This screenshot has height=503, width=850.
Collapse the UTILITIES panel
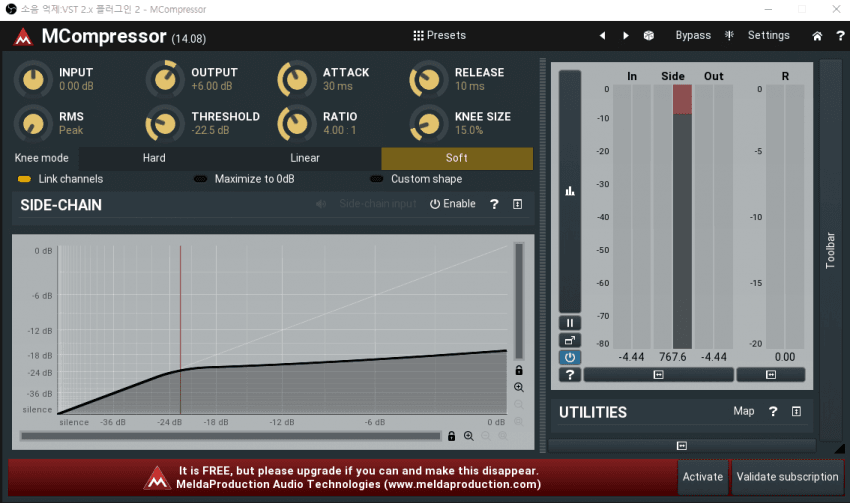click(796, 411)
